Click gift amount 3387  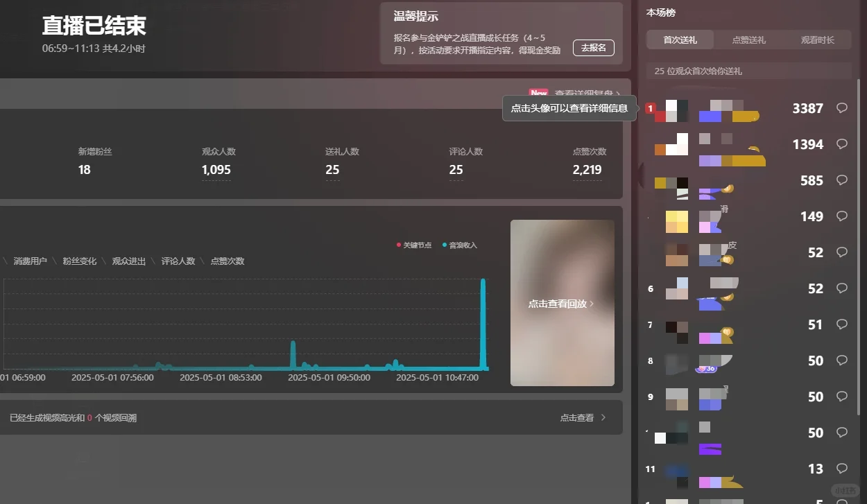(808, 108)
